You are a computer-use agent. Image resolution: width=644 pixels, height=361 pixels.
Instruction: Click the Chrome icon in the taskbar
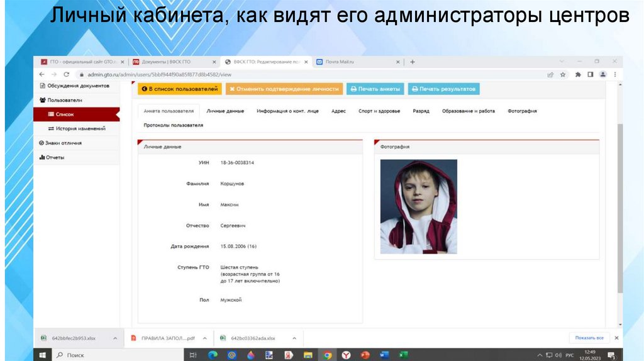pos(327,355)
